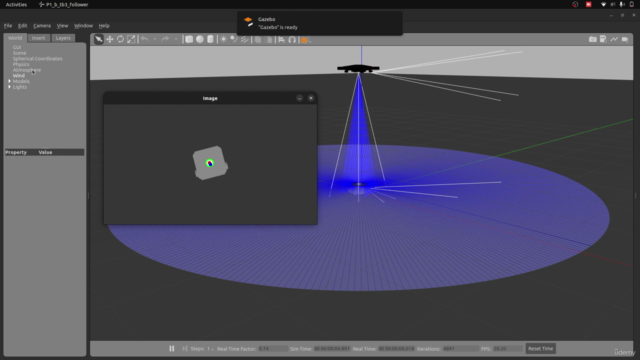Open the Window menu
The height and width of the screenshot is (360, 640).
coord(83,26)
